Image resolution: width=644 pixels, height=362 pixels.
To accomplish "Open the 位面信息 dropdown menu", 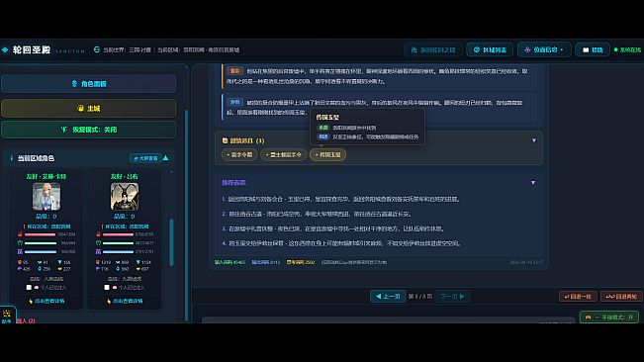I will (544, 49).
